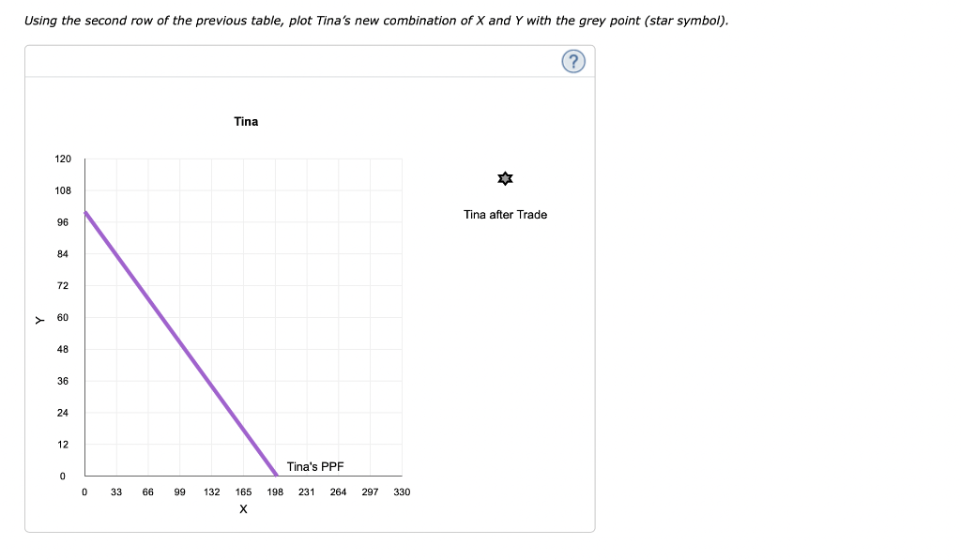
Task: Click the Tina after Trade legend label
Action: tap(505, 215)
